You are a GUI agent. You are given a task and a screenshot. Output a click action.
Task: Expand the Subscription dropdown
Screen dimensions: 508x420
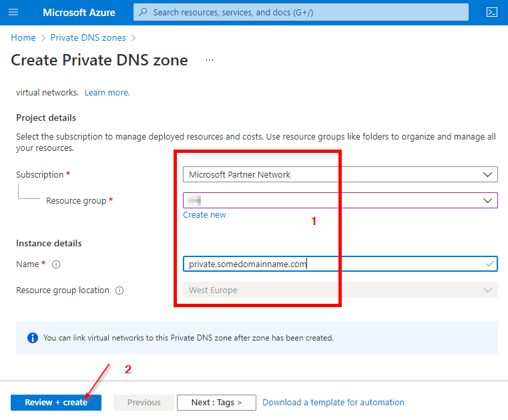pyautogui.click(x=340, y=174)
